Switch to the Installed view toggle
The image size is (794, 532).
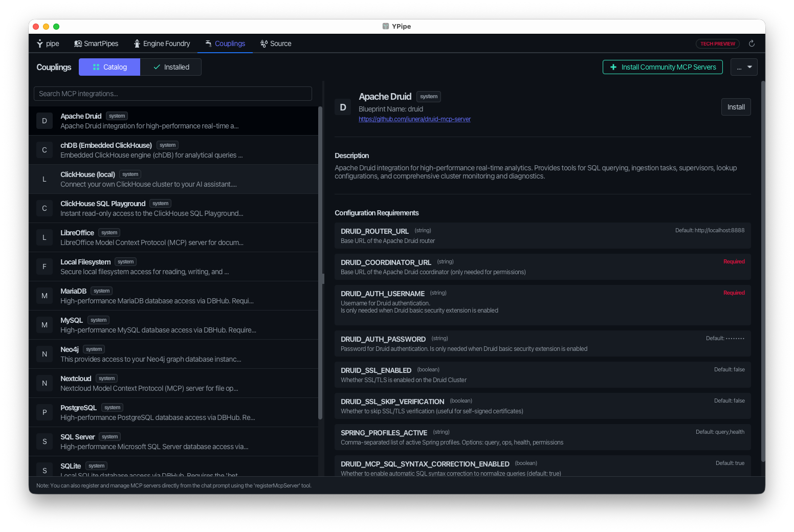pos(171,67)
